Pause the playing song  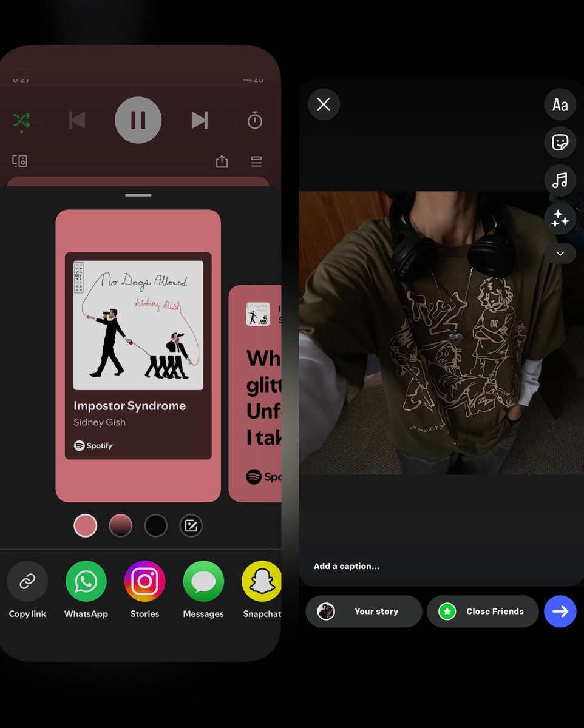tap(138, 120)
